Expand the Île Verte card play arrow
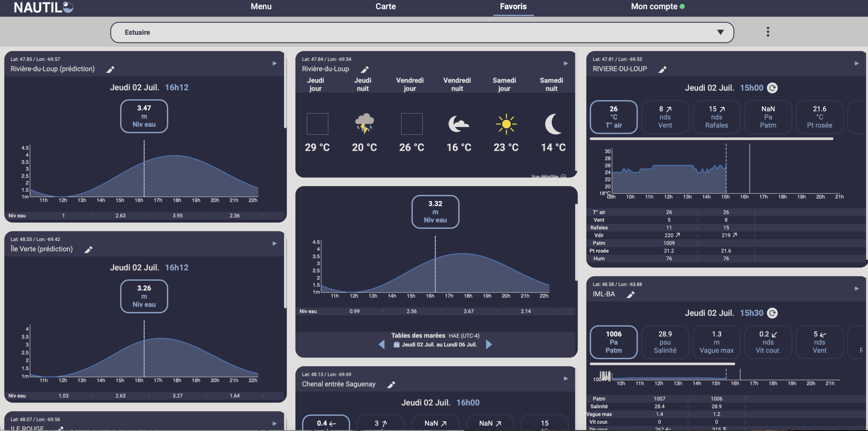Screen dimensions: 868x431 (275, 244)
